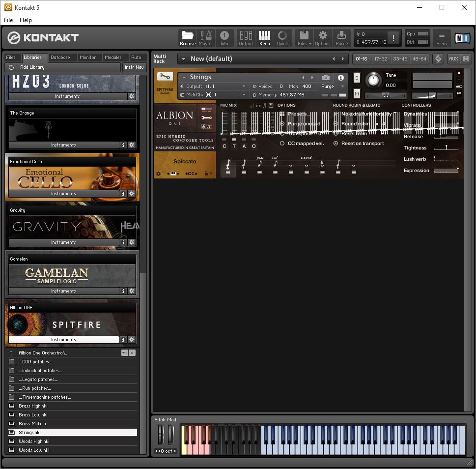
Task: Open The Grange library info
Action: (x=123, y=145)
